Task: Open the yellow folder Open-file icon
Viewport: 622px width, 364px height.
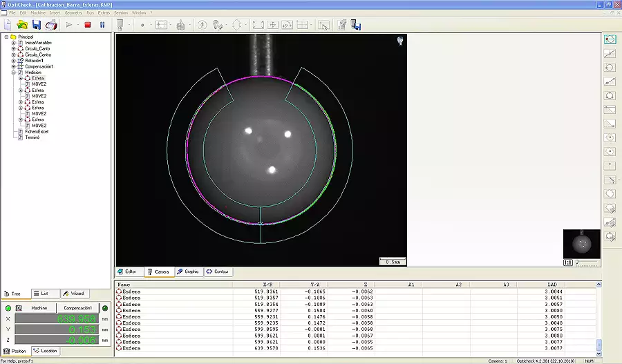Action: click(22, 25)
